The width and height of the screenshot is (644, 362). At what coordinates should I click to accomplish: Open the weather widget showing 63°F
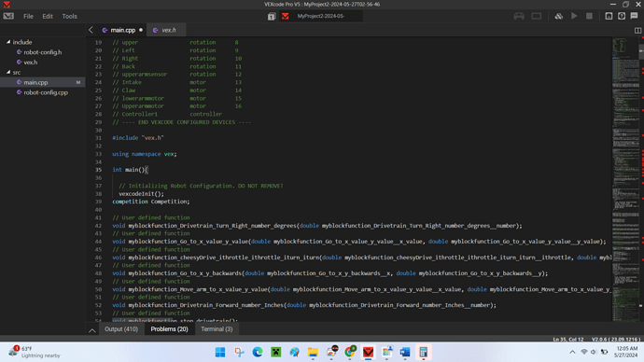coord(35,352)
